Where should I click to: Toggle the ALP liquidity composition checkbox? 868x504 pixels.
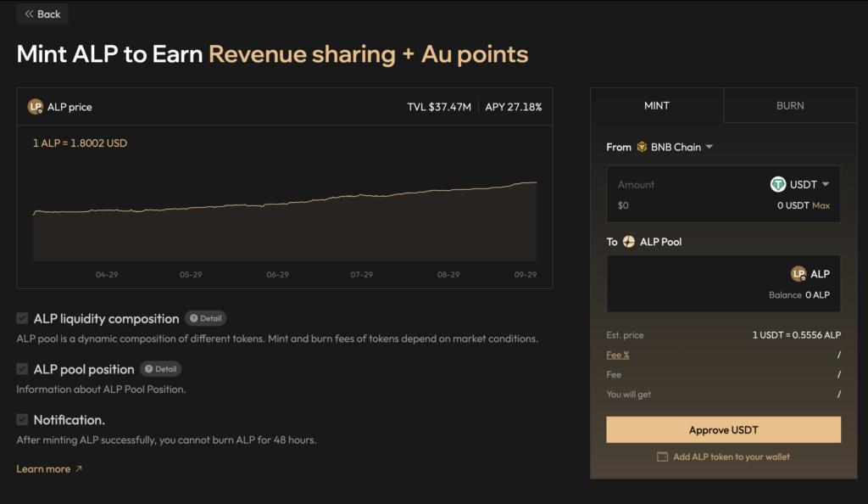[x=22, y=318]
